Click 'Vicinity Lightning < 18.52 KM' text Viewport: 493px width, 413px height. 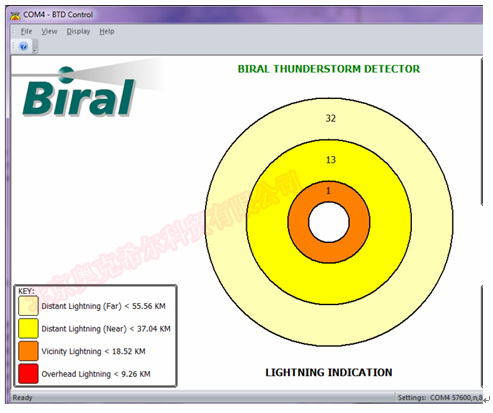click(93, 351)
